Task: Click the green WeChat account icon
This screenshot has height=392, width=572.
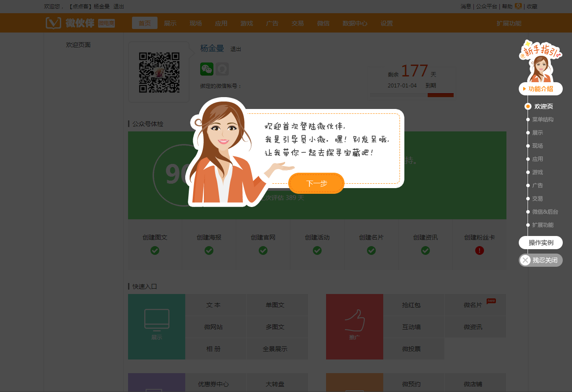Action: coord(207,69)
